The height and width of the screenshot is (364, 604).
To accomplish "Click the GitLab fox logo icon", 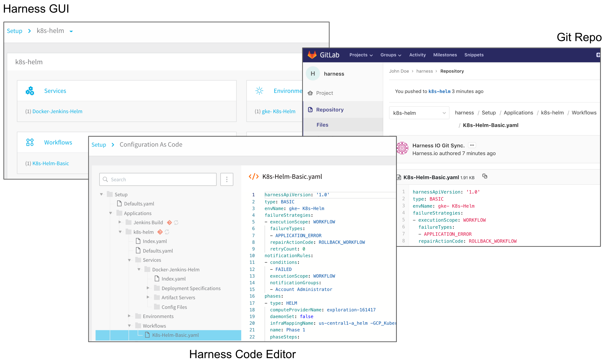I will [x=312, y=55].
